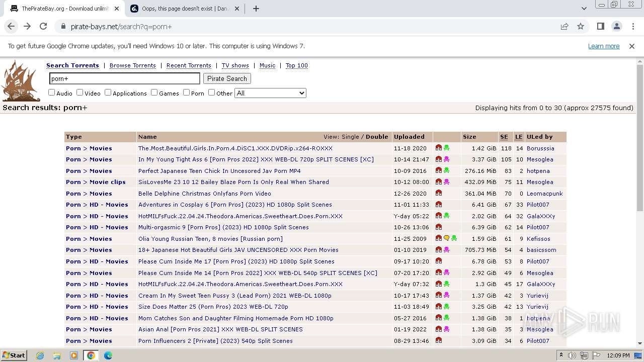Bookmark this tab with the star icon
Screen dimensions: 644x362
click(x=581, y=26)
